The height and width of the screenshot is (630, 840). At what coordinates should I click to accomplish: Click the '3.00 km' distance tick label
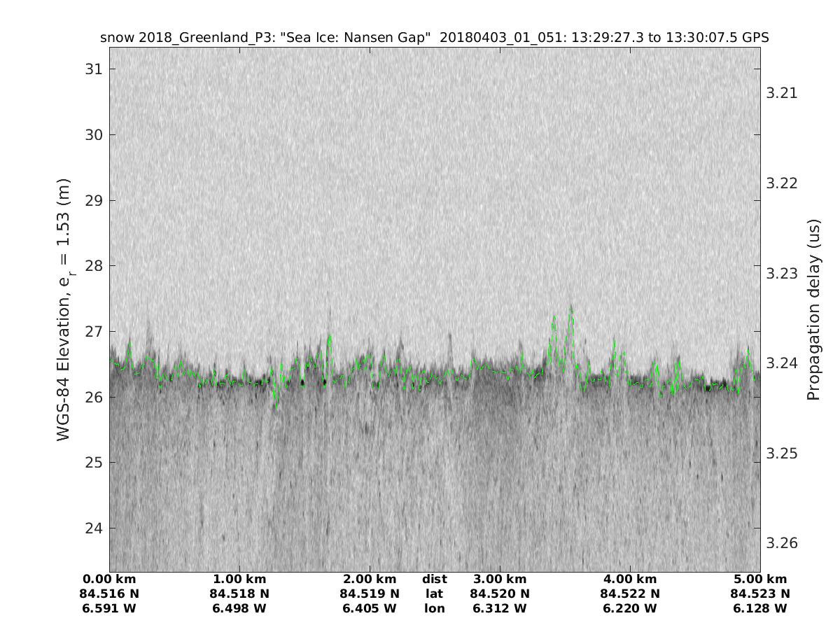click(x=500, y=579)
